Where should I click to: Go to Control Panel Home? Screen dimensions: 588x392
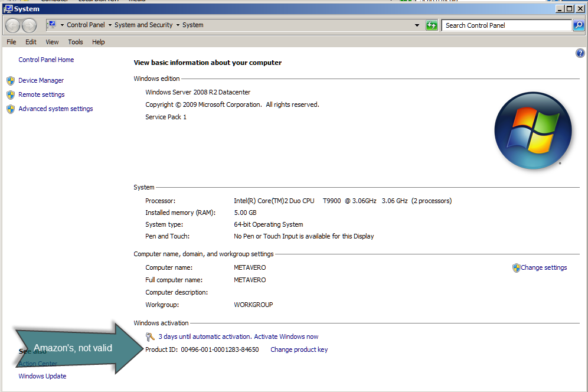(x=46, y=60)
